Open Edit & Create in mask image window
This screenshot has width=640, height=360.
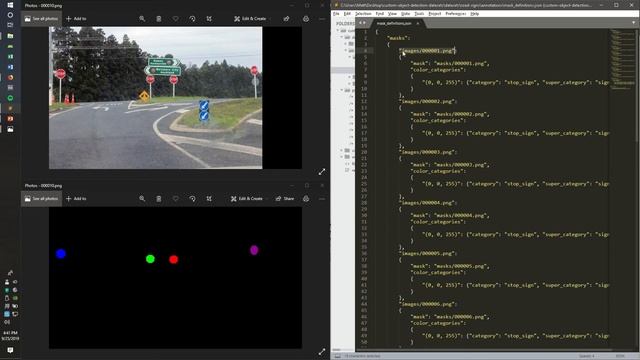pos(247,199)
